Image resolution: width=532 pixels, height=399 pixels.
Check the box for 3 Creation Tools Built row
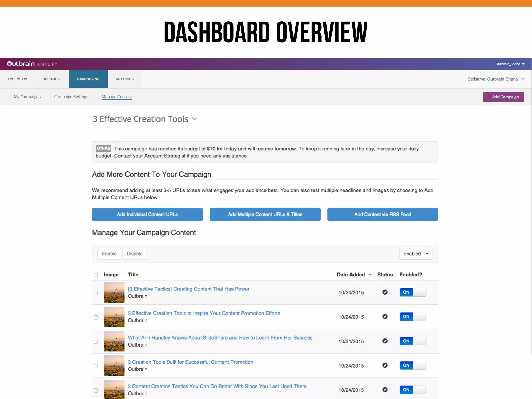tap(96, 366)
